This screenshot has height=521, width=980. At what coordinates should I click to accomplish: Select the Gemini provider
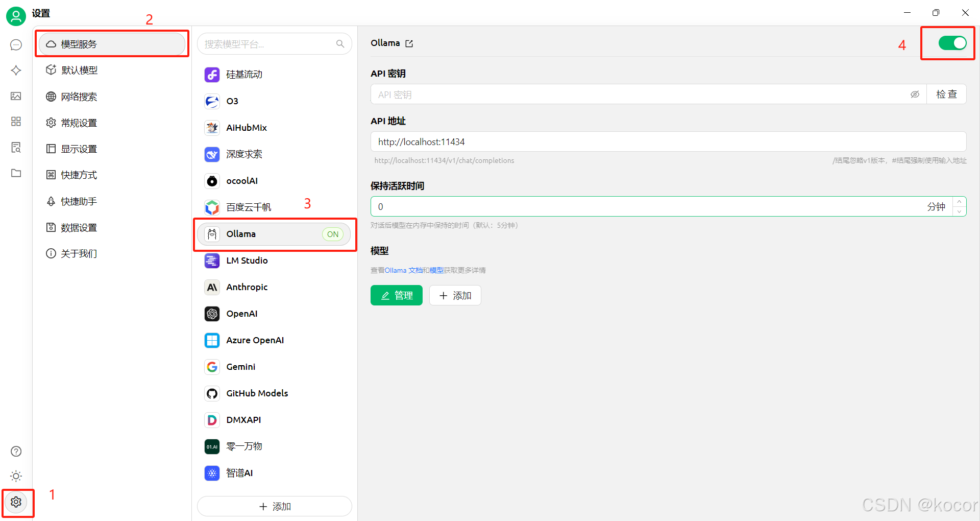pos(275,367)
